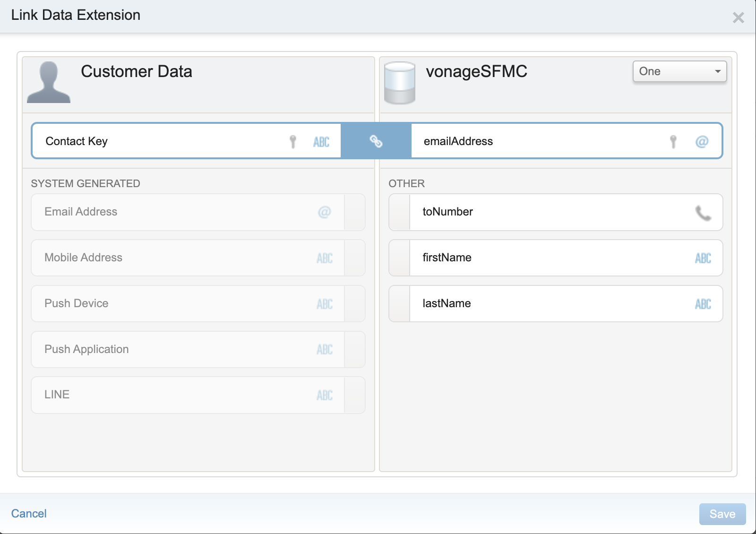The image size is (756, 534).
Task: Click the vonageSFMC database cylinder icon
Action: [400, 83]
